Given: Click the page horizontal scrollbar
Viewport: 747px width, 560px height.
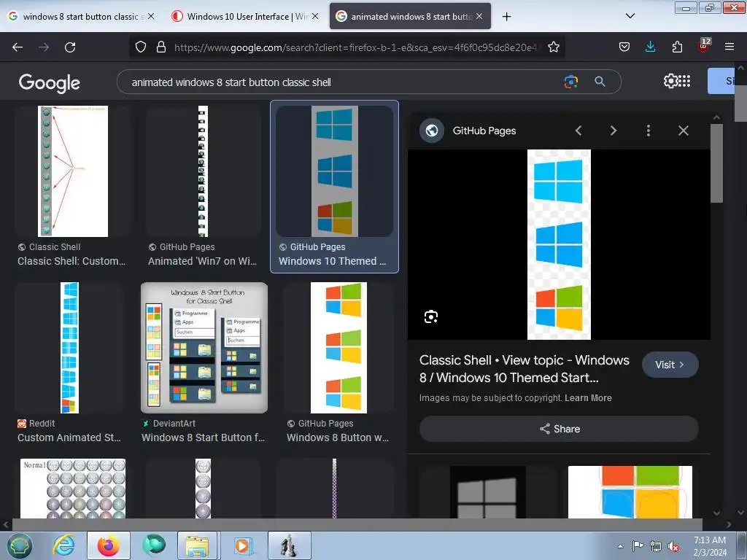Looking at the screenshot, I should [x=357, y=524].
